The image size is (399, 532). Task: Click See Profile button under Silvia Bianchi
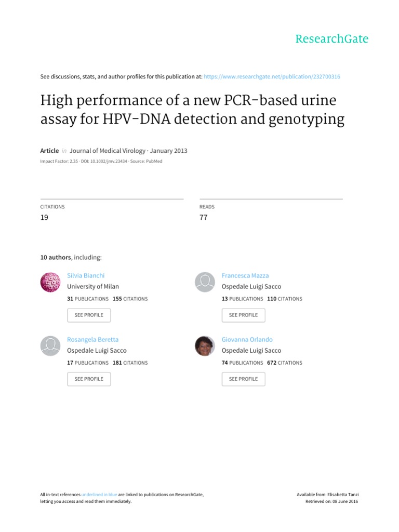[x=89, y=315]
